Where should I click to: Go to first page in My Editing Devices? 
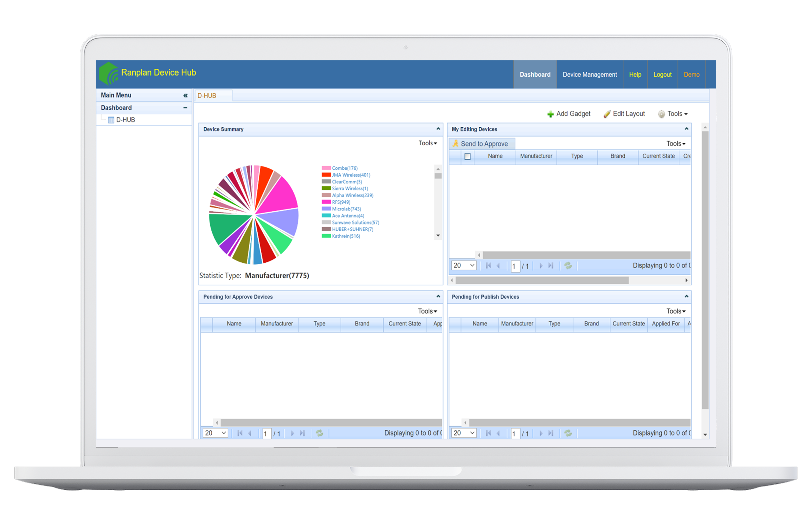[x=488, y=265]
